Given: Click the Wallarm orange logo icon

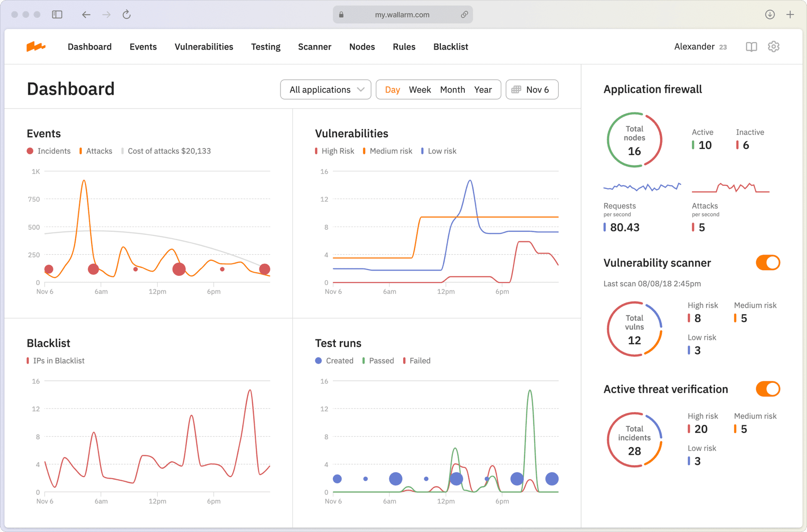Looking at the screenshot, I should click(x=36, y=47).
